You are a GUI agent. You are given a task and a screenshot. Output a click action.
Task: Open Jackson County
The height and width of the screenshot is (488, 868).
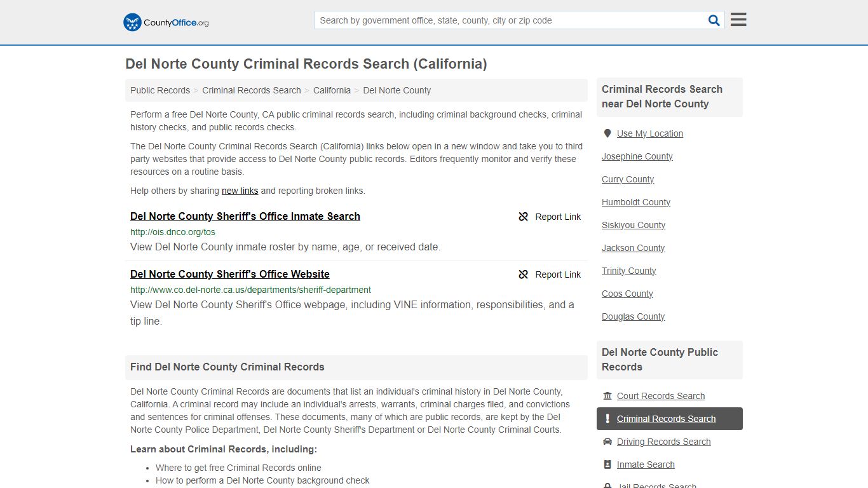(634, 248)
